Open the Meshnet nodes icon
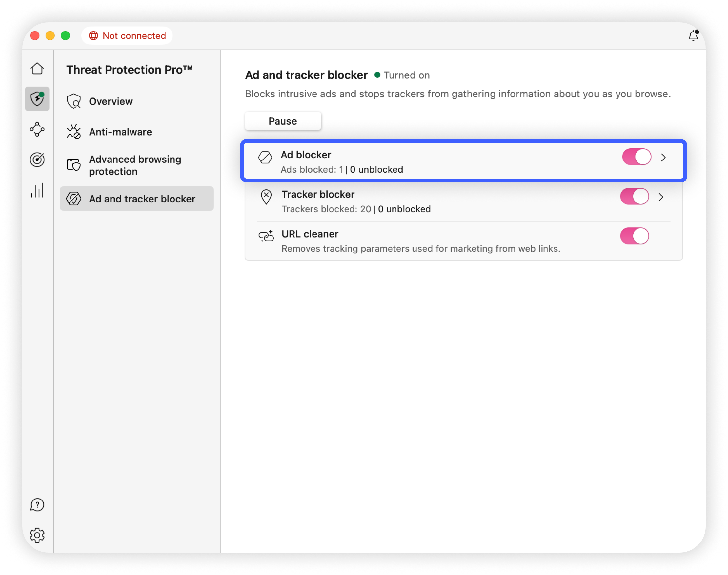This screenshot has height=575, width=728. 37,129
